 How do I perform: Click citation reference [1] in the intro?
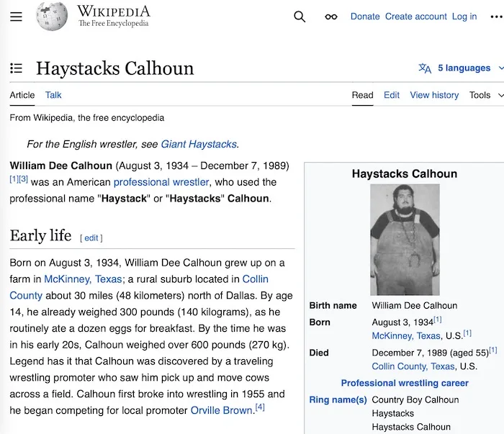coord(14,179)
